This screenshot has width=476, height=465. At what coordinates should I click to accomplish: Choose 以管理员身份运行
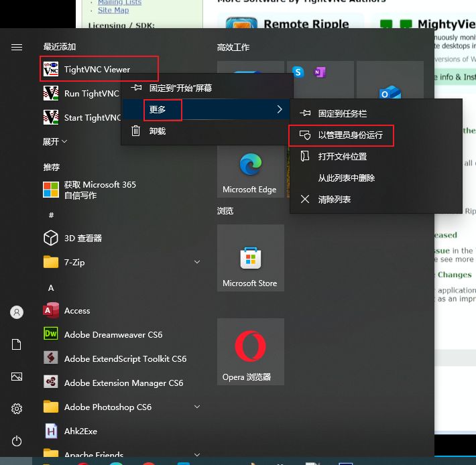point(376,135)
